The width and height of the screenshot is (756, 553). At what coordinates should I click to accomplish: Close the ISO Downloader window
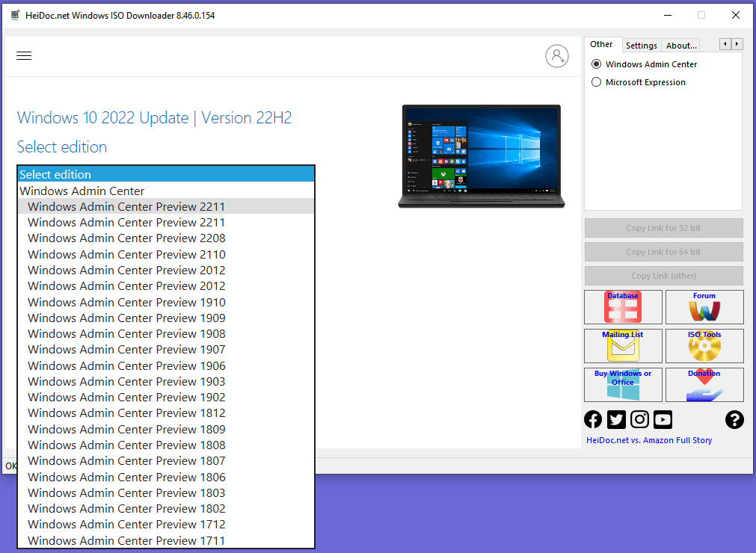[x=736, y=15]
